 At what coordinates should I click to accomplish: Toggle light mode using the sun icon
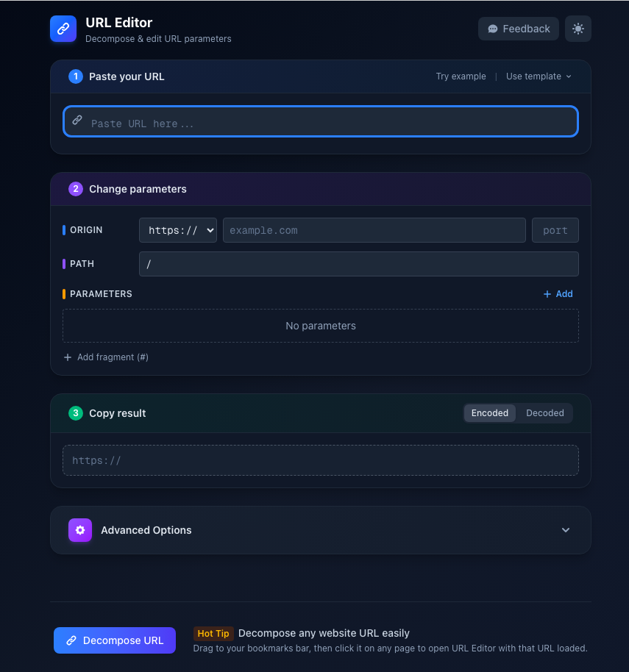(x=578, y=29)
